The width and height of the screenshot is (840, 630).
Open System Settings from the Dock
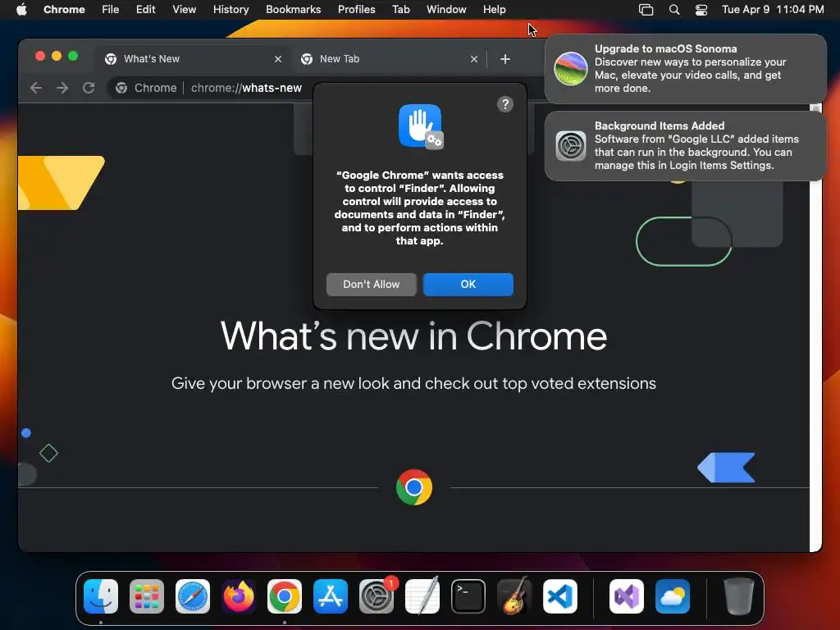377,596
